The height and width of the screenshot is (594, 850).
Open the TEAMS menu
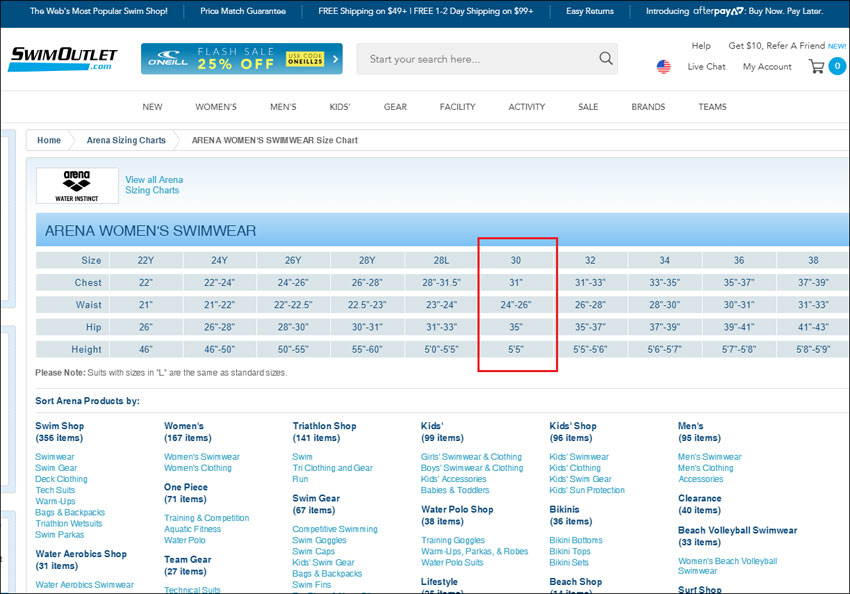tap(712, 107)
